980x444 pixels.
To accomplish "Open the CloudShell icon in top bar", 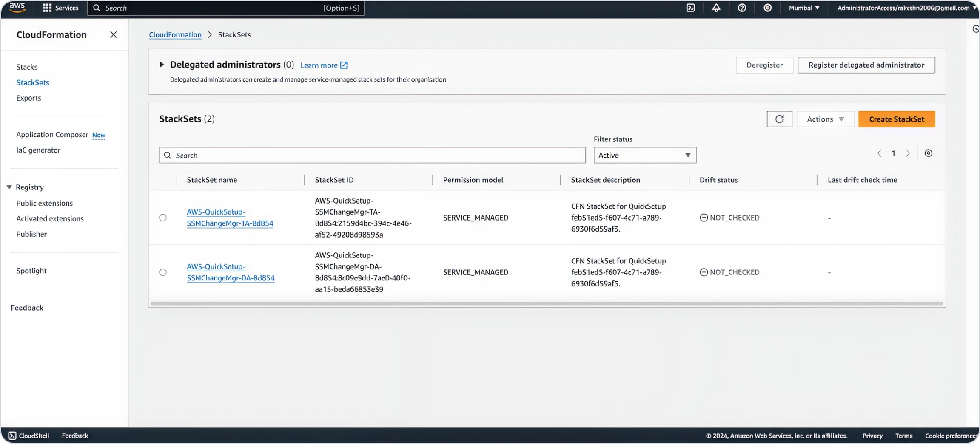I will (x=691, y=8).
